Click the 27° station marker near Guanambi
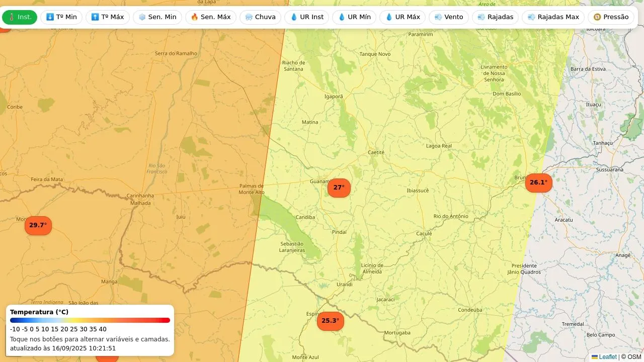Image resolution: width=644 pixels, height=362 pixels. pos(339,188)
